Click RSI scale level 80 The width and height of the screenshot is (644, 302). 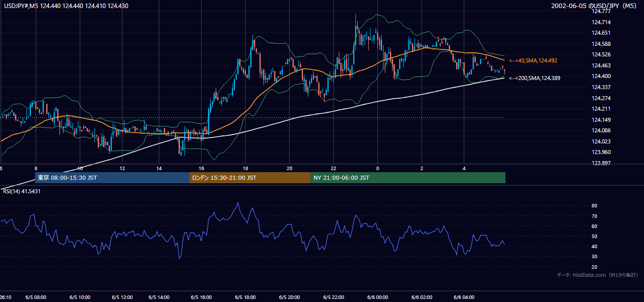(x=594, y=206)
